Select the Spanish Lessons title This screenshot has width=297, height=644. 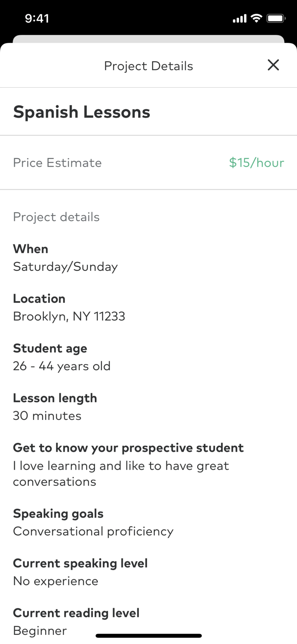click(82, 112)
